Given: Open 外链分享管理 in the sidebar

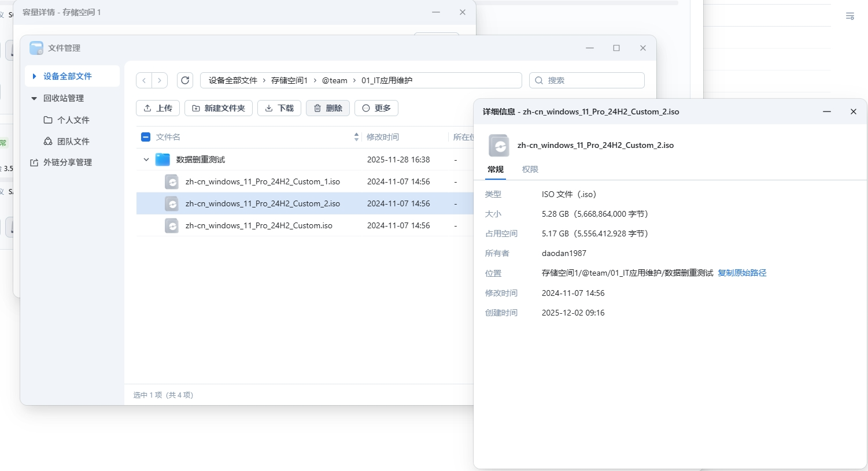Looking at the screenshot, I should [67, 162].
